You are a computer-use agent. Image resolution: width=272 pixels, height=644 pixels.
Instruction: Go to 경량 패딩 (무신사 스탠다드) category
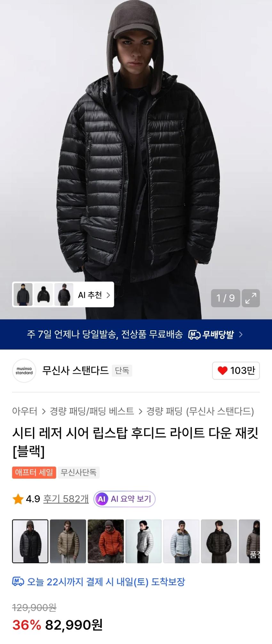coord(200,411)
